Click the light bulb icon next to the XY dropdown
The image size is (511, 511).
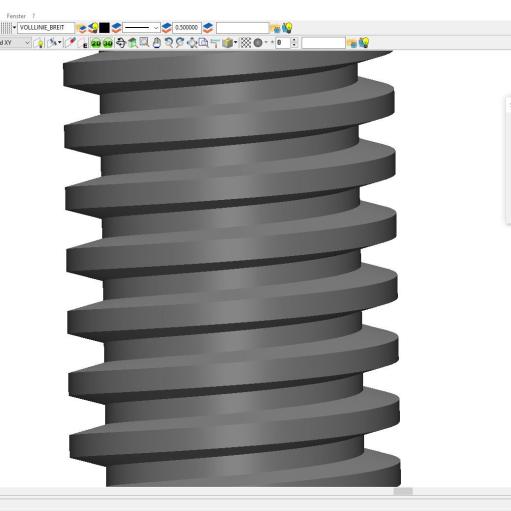pyautogui.click(x=39, y=43)
